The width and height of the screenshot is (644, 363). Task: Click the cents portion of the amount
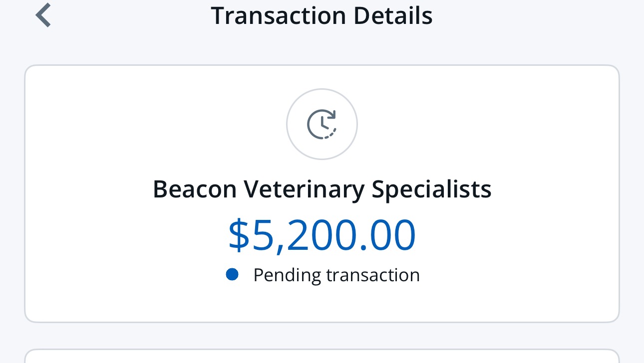coord(393,235)
